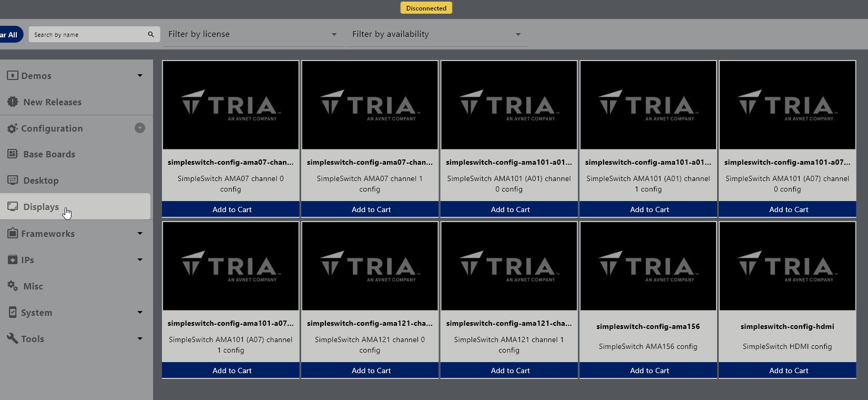Expand the Frameworks category arrow
Image resolution: width=868 pixels, height=400 pixels.
click(x=140, y=233)
